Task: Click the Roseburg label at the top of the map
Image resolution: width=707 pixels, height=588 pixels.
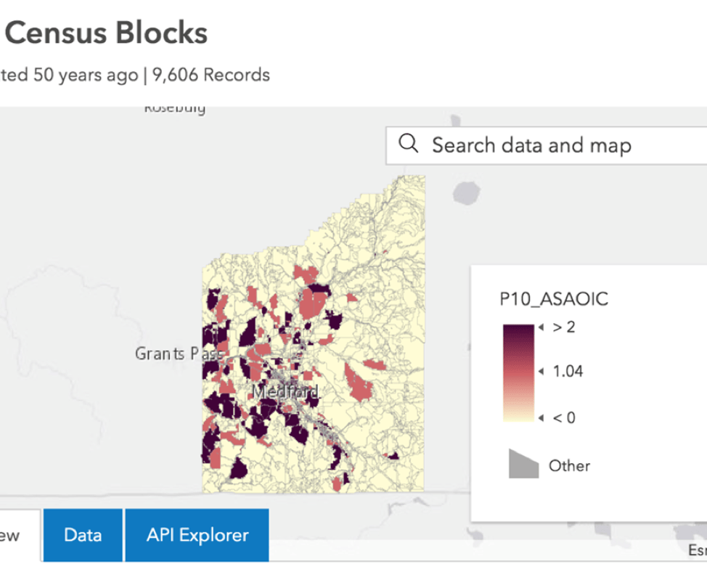Action: click(x=174, y=107)
